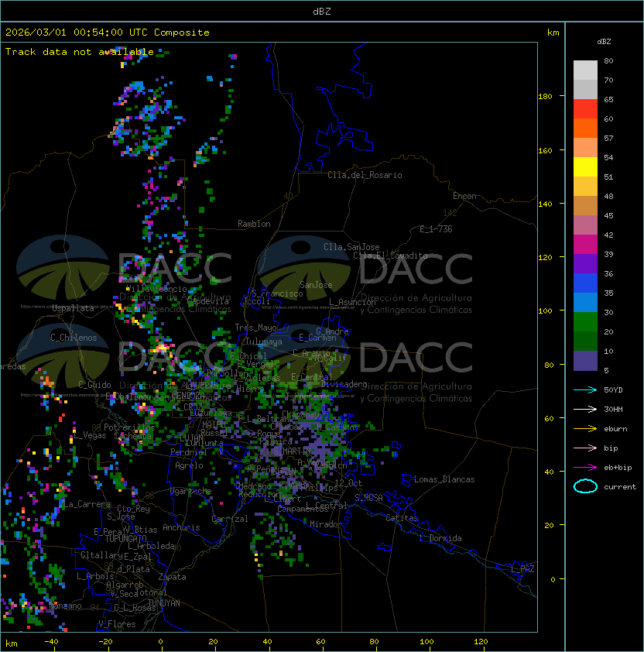Click the magenta eb+bip arrow legend icon
Image resolution: width=644 pixels, height=652 pixels.
pos(585,468)
